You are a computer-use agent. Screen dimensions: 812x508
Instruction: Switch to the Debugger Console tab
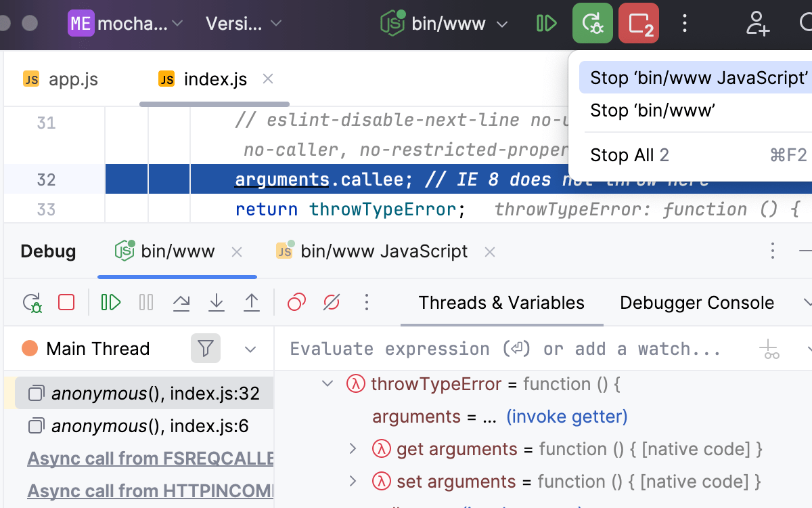(x=696, y=303)
